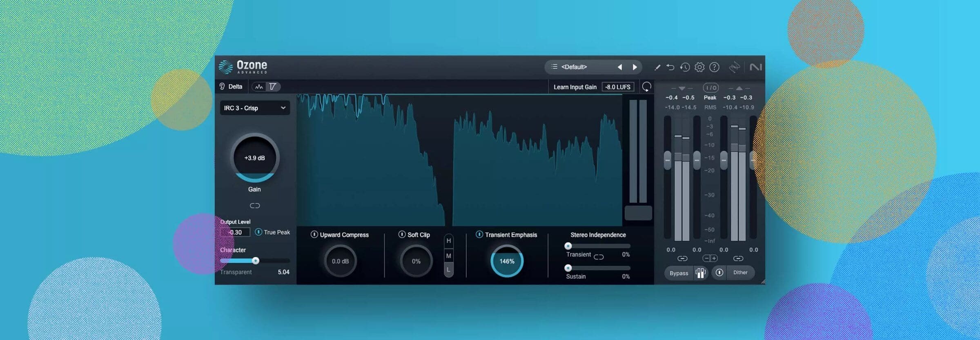This screenshot has width=980, height=340.
Task: Click the Stereo Independence Transient link icon
Action: (x=599, y=257)
